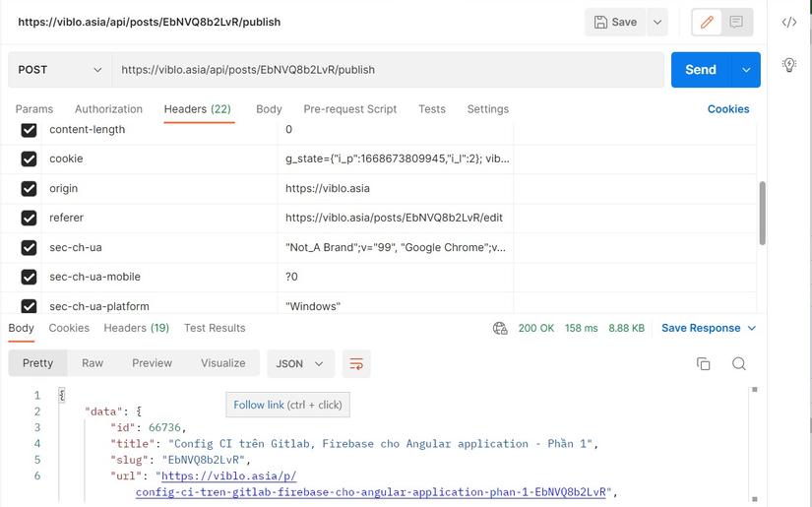Click the headers table vertical scrollbar
The height and width of the screenshot is (507, 812).
(x=763, y=212)
